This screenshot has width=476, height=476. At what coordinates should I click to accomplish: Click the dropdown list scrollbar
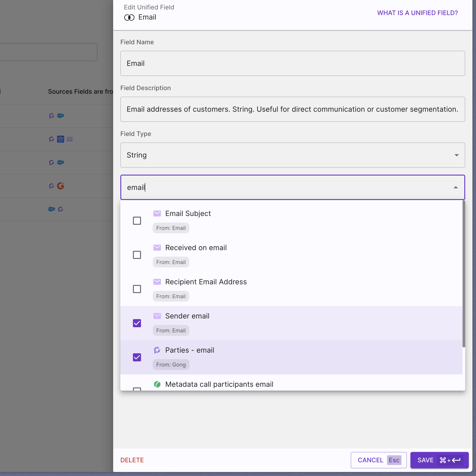tap(463, 274)
